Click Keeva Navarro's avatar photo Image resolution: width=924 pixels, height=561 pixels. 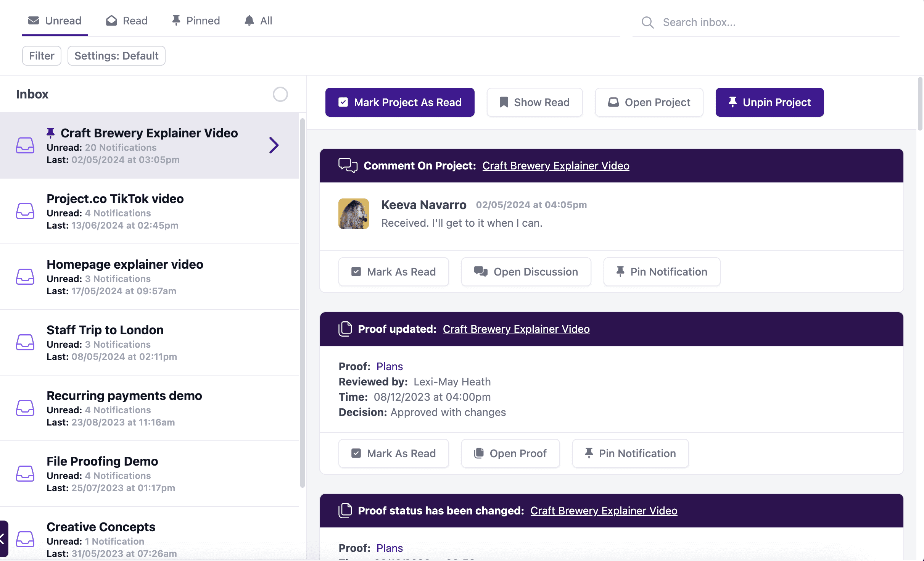[353, 214]
